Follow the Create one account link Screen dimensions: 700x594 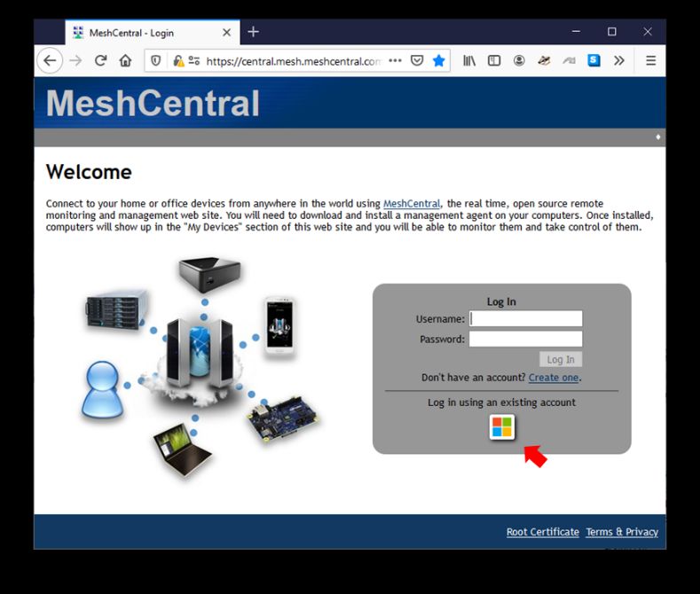tap(553, 378)
